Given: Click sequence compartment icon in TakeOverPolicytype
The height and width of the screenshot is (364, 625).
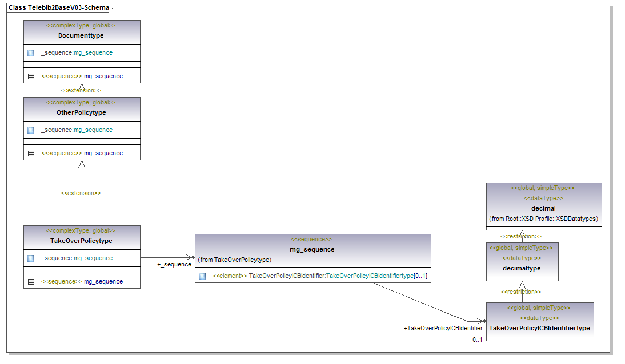Looking at the screenshot, I should pos(31,282).
